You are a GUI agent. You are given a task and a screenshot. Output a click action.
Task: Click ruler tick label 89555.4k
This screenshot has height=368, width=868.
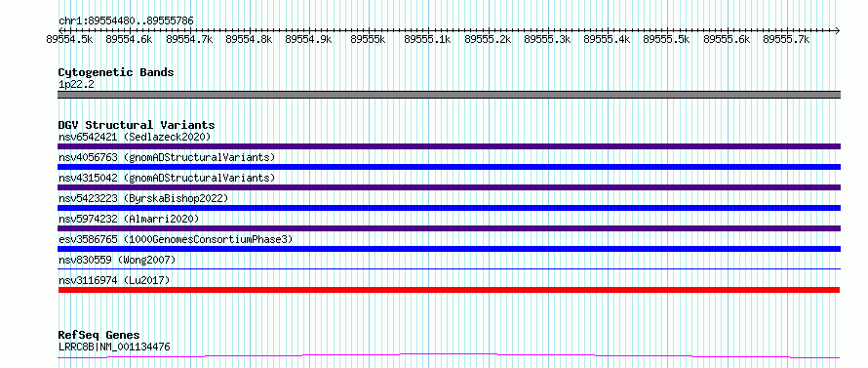608,39
